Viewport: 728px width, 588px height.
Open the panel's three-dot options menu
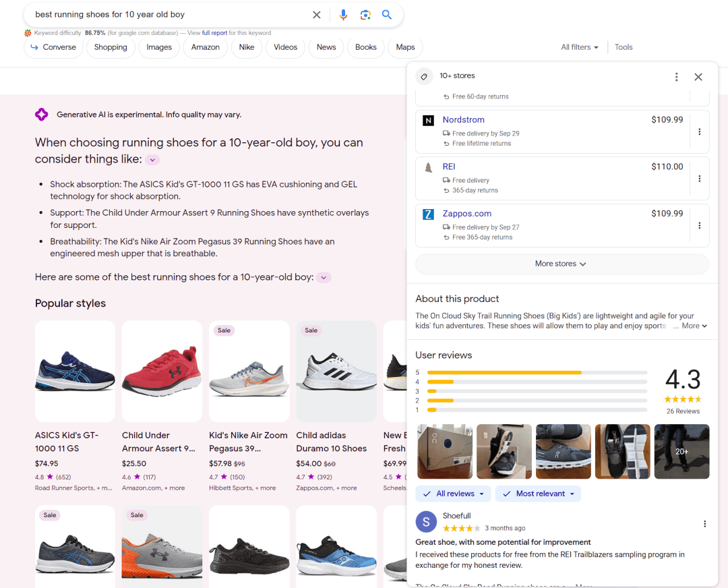point(677,77)
